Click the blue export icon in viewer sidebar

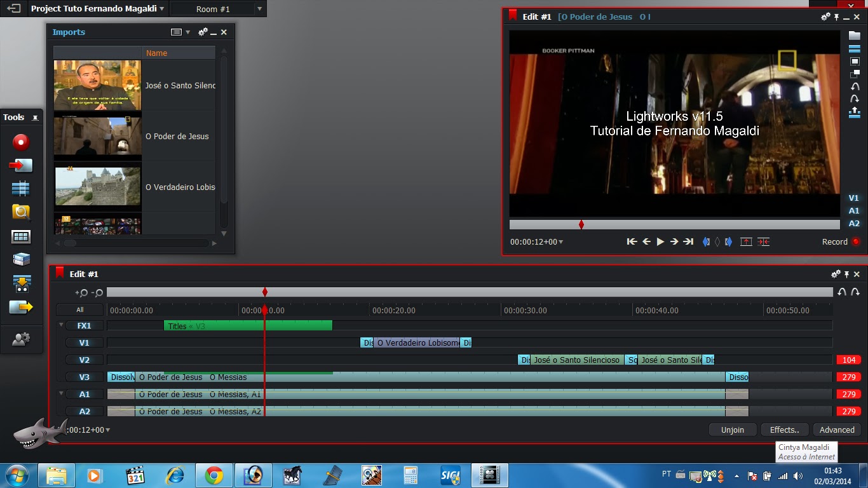click(x=855, y=112)
